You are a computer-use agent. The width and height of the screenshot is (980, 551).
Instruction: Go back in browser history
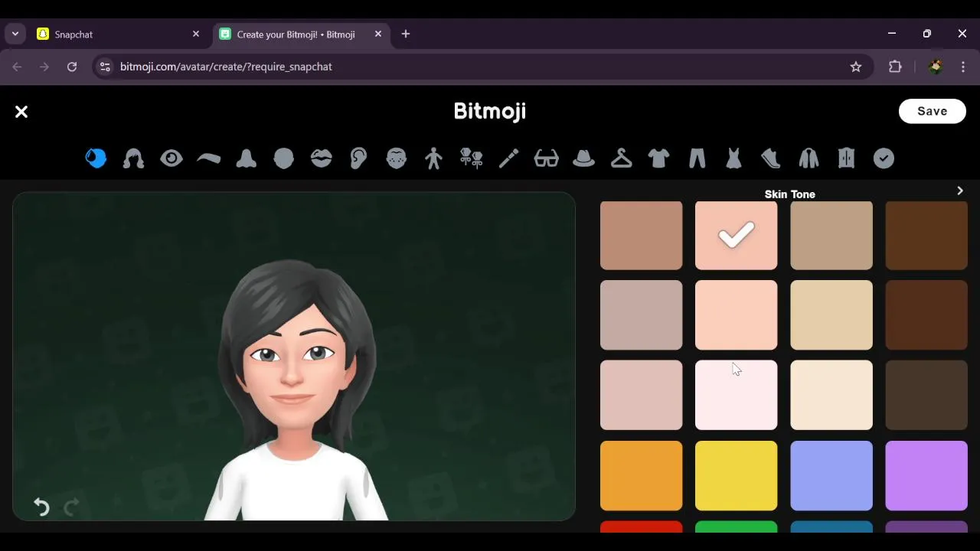point(17,67)
